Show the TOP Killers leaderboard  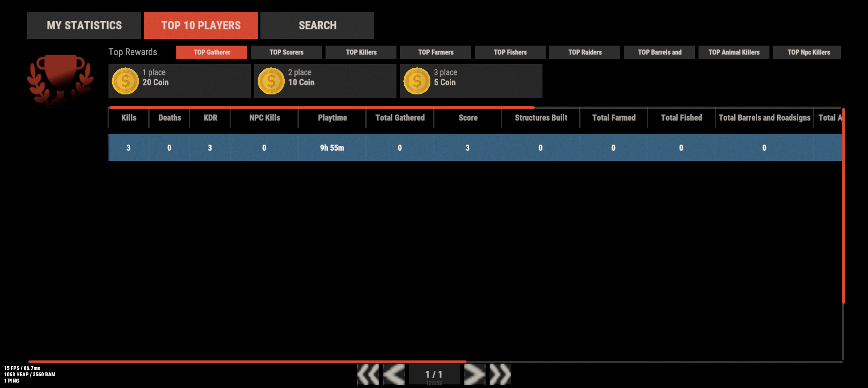point(361,52)
